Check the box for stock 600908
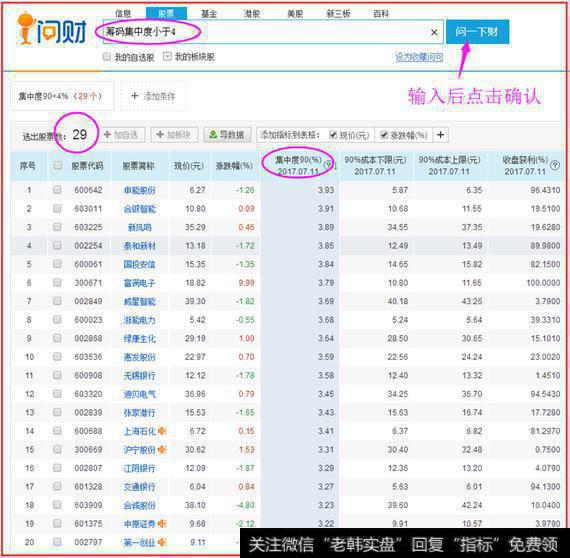Image resolution: width=570 pixels, height=558 pixels. coord(57,375)
